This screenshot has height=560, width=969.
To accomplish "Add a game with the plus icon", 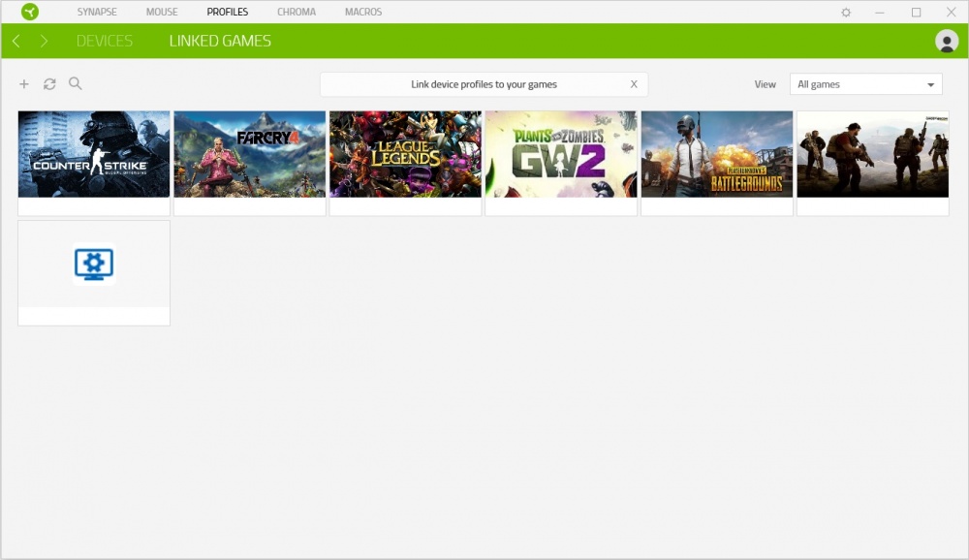I will 24,84.
